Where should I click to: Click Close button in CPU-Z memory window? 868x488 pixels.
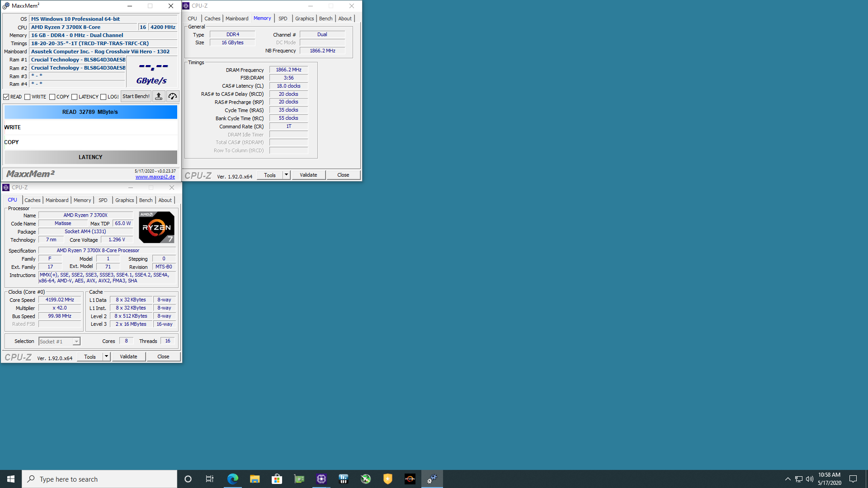coord(343,175)
